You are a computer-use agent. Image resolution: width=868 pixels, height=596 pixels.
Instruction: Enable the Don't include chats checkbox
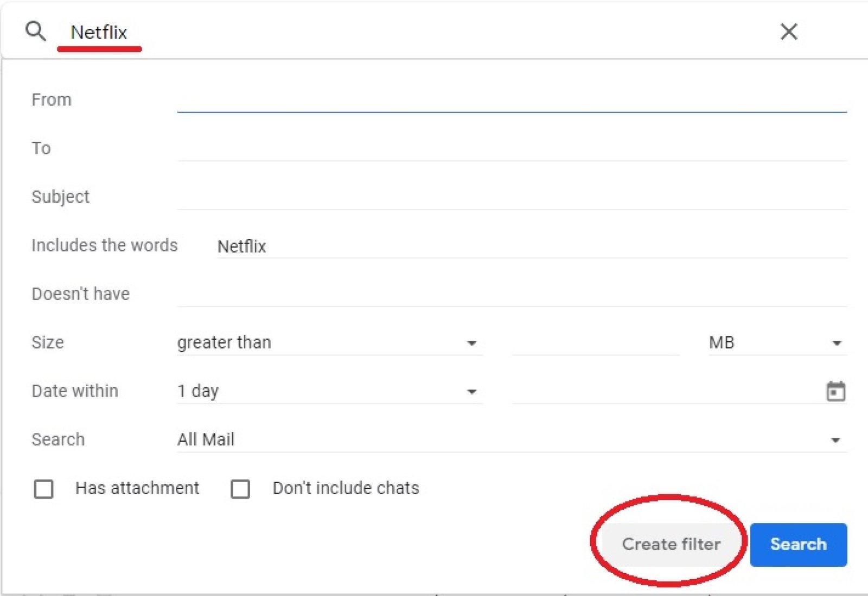tap(240, 489)
